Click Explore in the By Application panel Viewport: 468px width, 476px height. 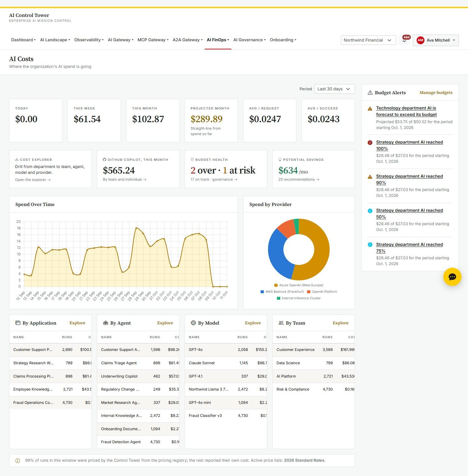coord(77,323)
